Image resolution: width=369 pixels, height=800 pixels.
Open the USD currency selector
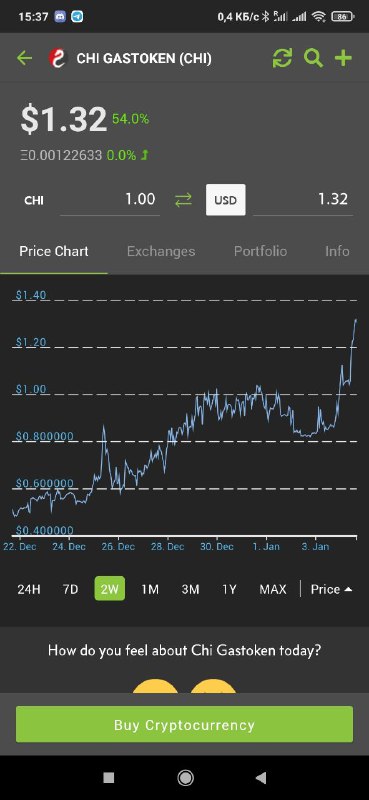[x=226, y=200]
